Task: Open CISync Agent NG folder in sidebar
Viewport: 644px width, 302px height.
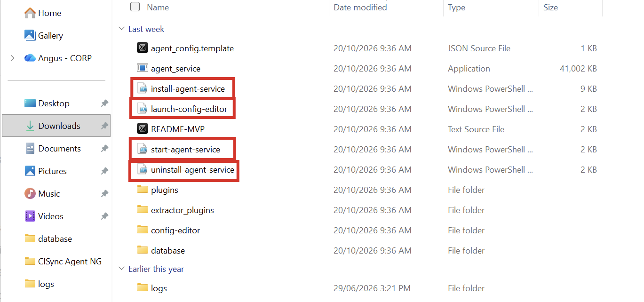Action: tap(63, 261)
